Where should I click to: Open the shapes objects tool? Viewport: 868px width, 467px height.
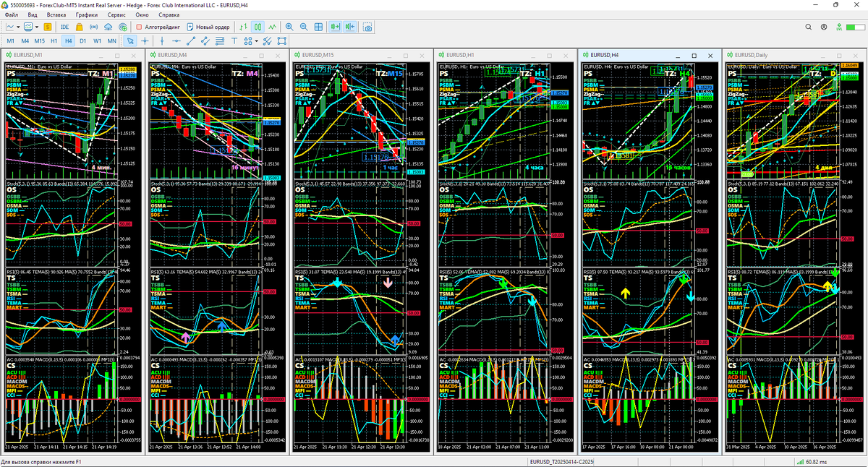coord(247,41)
